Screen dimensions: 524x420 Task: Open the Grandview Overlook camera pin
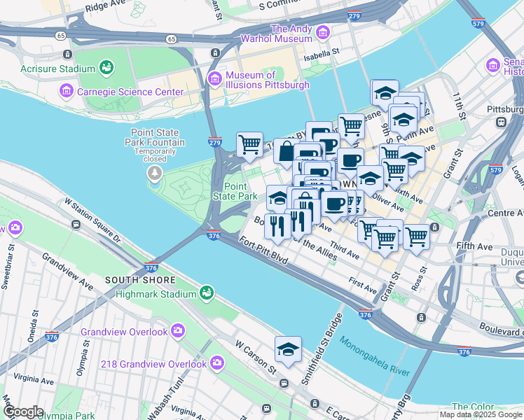click(x=178, y=330)
